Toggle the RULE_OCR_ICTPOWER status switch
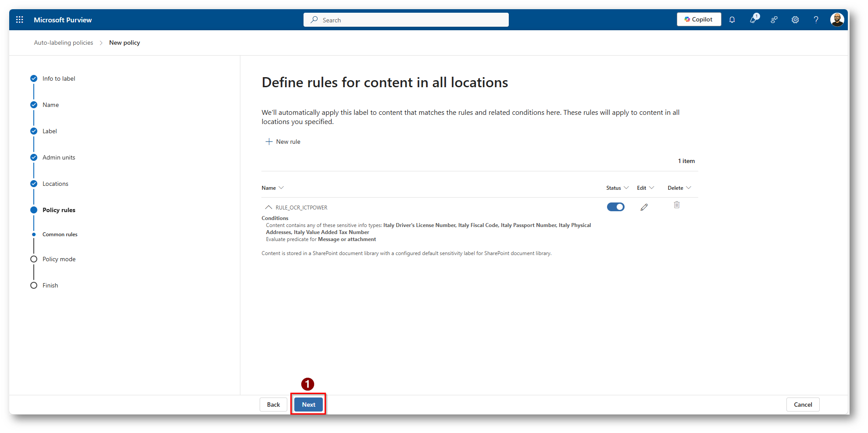Viewport: 868px width, 433px height. pyautogui.click(x=615, y=207)
